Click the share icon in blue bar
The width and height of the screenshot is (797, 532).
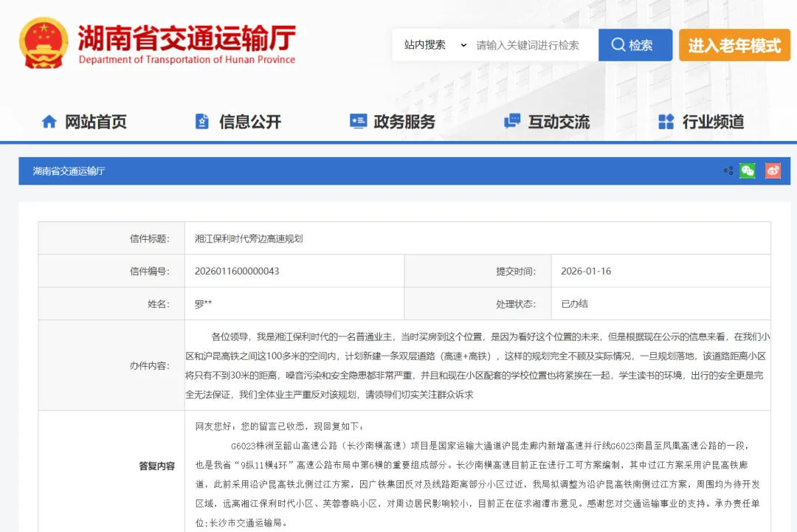728,170
